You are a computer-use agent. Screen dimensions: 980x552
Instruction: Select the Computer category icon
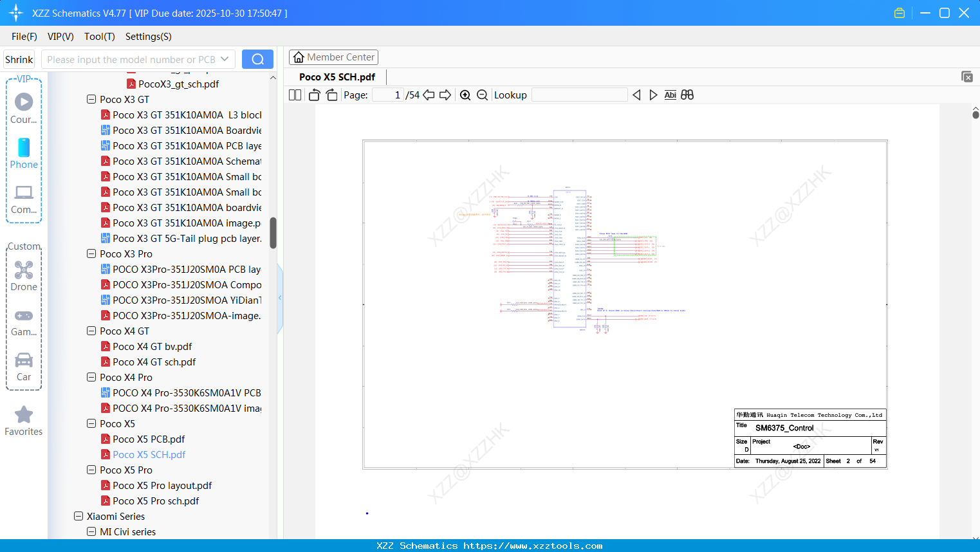(x=24, y=199)
